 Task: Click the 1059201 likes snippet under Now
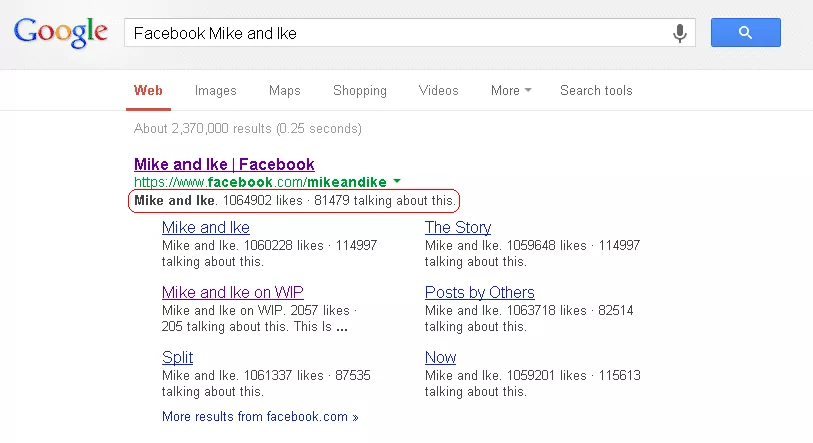coord(533,383)
